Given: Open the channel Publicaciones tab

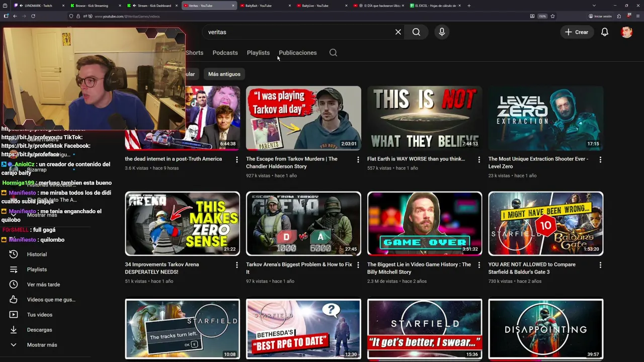Looking at the screenshot, I should [298, 53].
